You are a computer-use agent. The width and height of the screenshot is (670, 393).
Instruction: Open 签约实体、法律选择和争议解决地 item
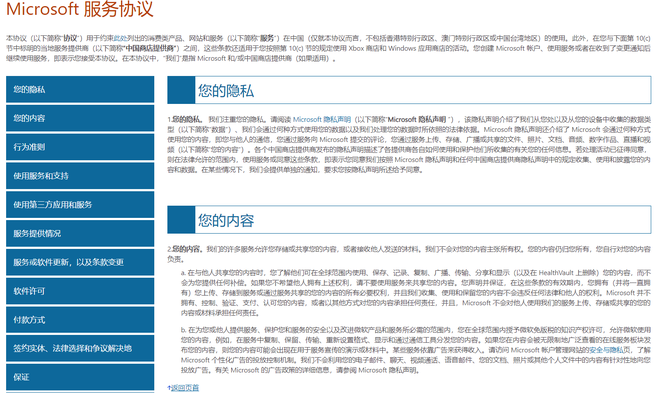80,348
